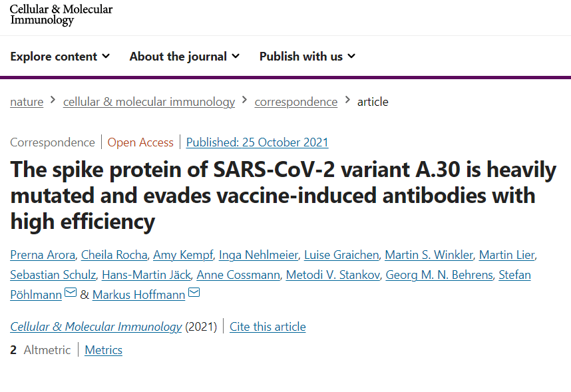The image size is (571, 392).
Task: Click the Cellular & Molecular Immunology journal logo
Action: pos(61,15)
